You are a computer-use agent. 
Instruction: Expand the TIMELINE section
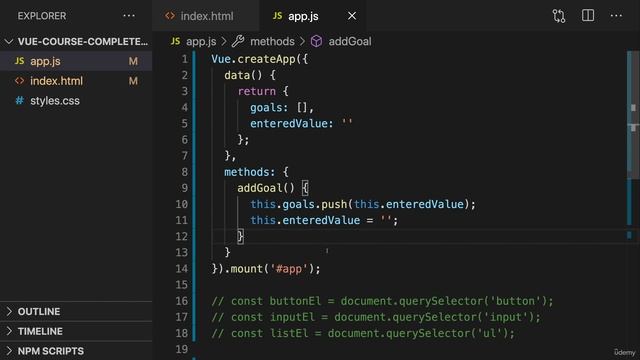pyautogui.click(x=76, y=331)
